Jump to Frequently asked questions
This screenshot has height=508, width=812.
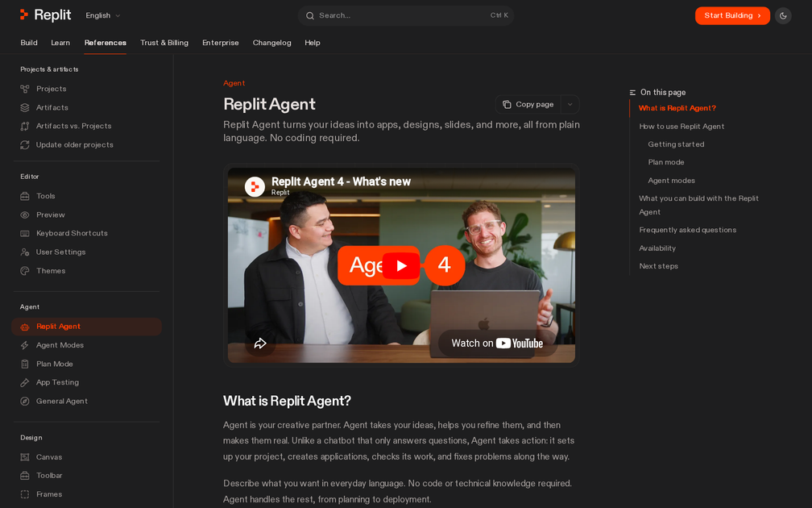[x=687, y=230]
